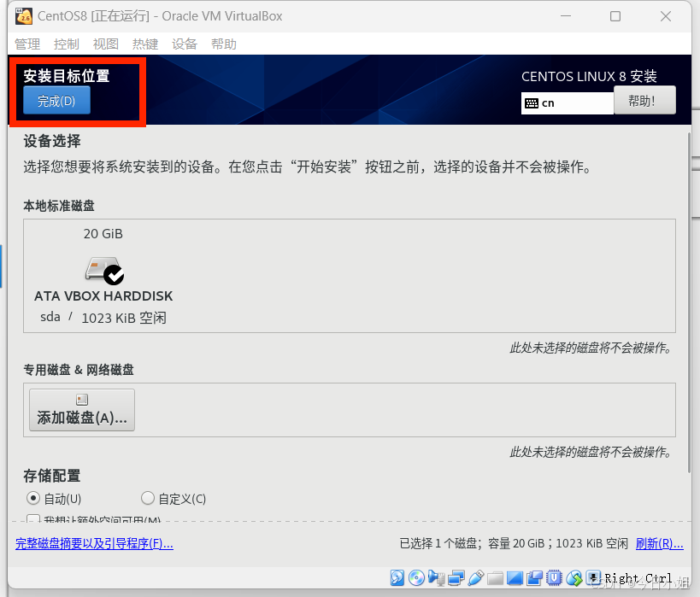Screen dimensions: 700x597
Task: Click the cn keyboard layout field
Action: pyautogui.click(x=568, y=103)
